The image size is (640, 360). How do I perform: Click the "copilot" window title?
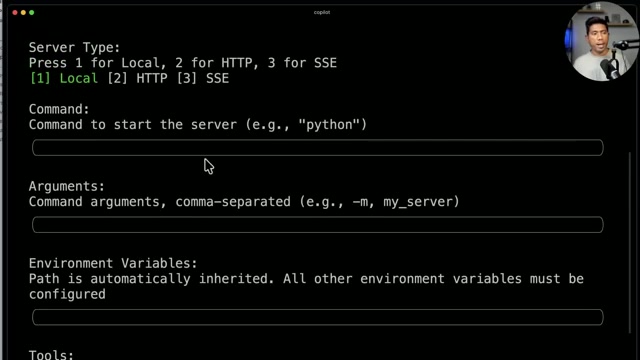click(322, 12)
